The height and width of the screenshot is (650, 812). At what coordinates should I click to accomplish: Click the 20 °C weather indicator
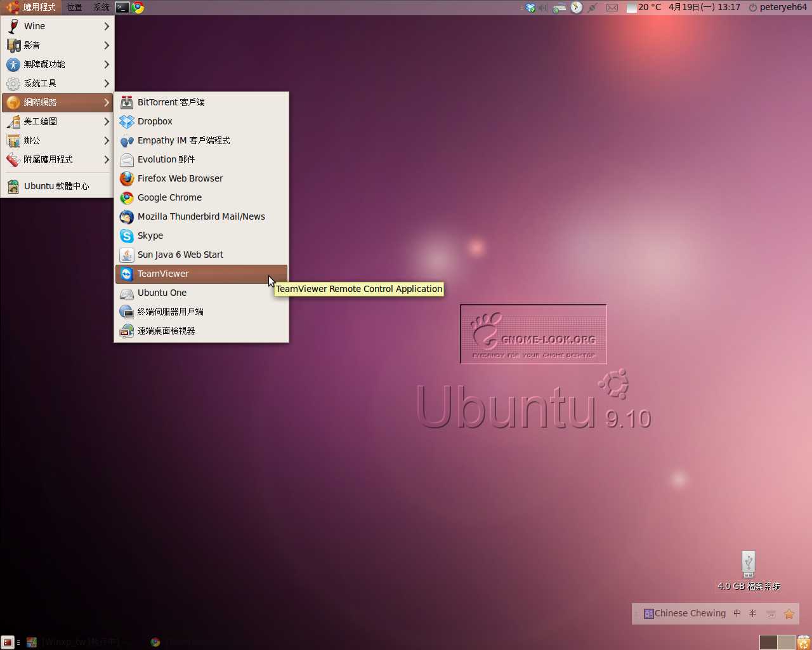point(644,8)
